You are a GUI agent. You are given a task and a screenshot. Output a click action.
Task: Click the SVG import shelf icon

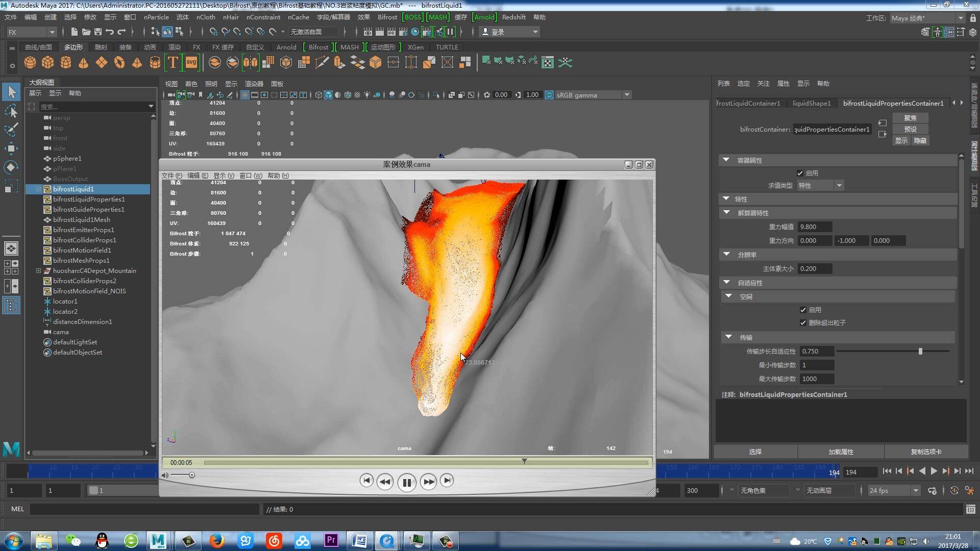point(191,62)
